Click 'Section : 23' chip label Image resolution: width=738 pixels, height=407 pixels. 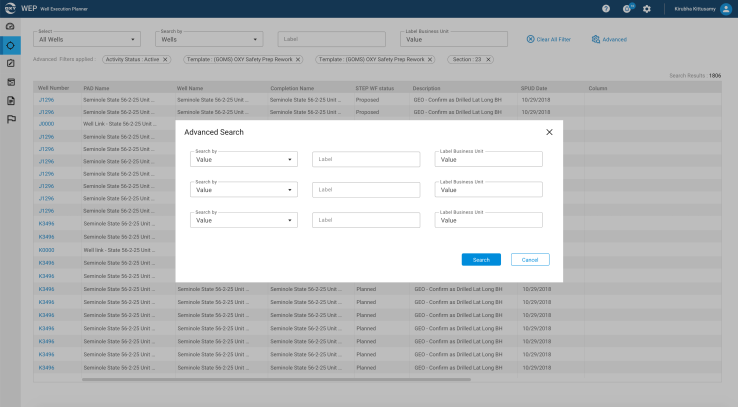466,60
